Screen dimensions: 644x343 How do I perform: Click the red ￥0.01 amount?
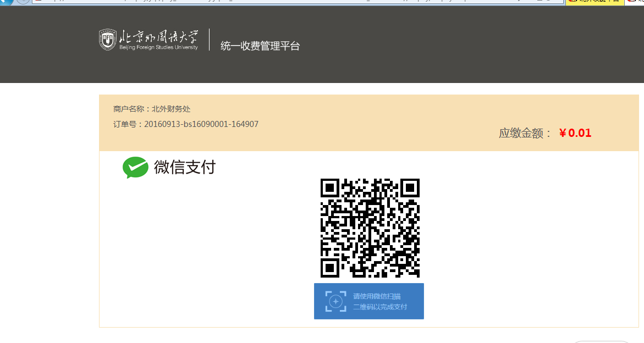[575, 133]
